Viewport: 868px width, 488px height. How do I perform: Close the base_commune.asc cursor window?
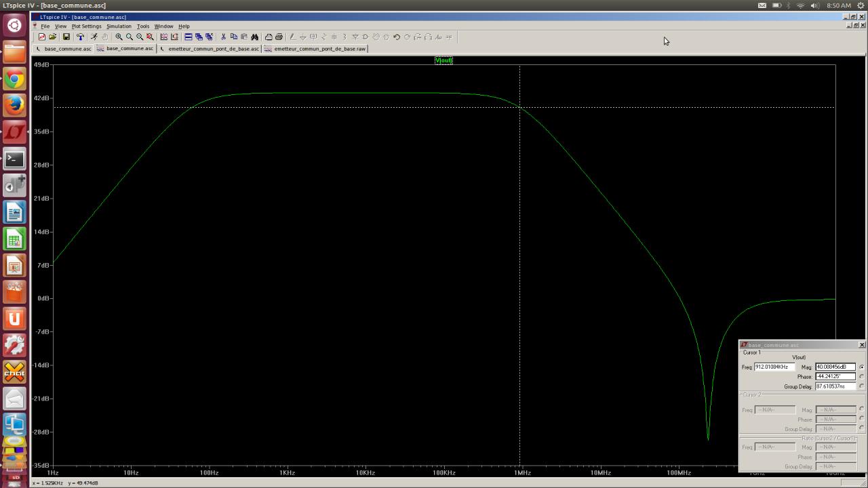pyautogui.click(x=862, y=345)
